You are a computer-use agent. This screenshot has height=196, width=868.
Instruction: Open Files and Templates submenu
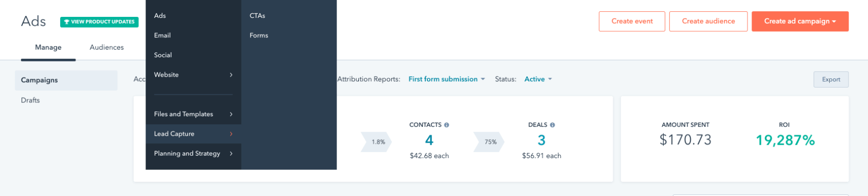click(x=193, y=114)
